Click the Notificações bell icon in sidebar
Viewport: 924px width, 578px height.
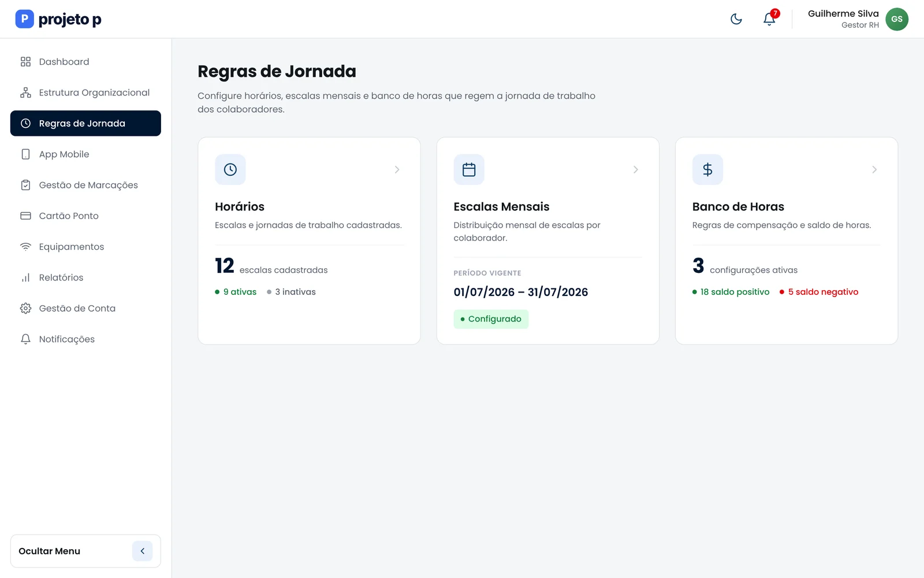point(25,339)
